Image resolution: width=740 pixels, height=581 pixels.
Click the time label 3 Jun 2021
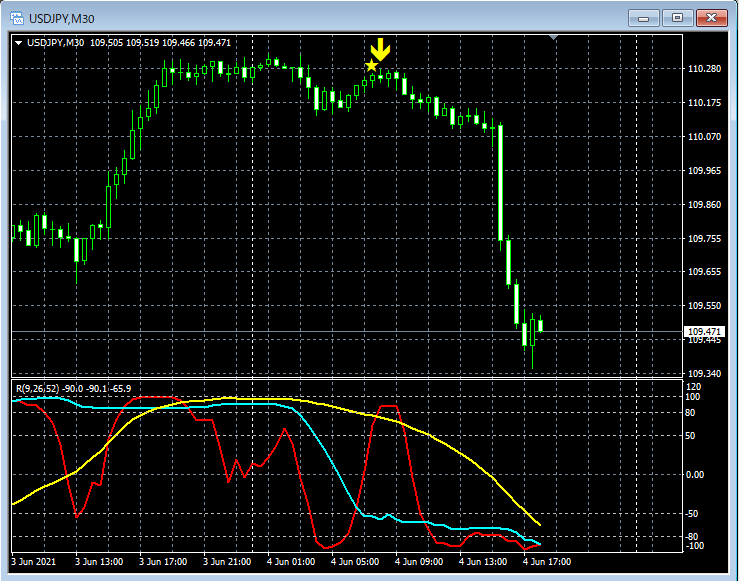coord(34,562)
